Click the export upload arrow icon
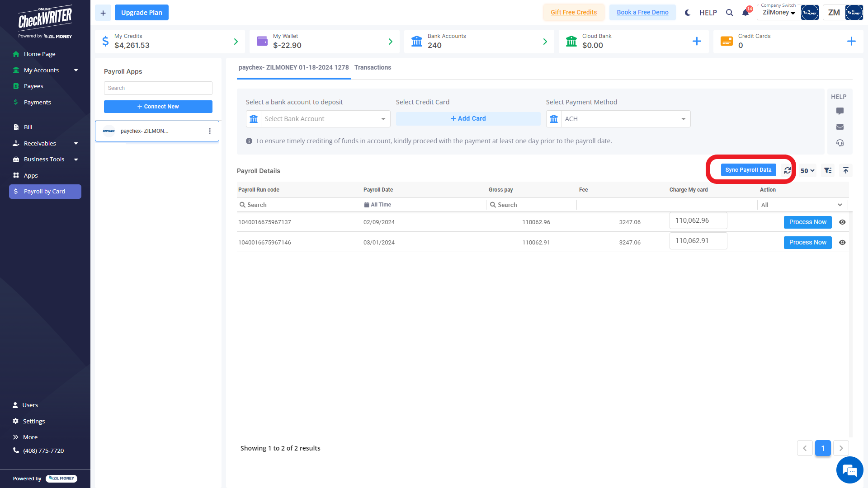 click(846, 170)
